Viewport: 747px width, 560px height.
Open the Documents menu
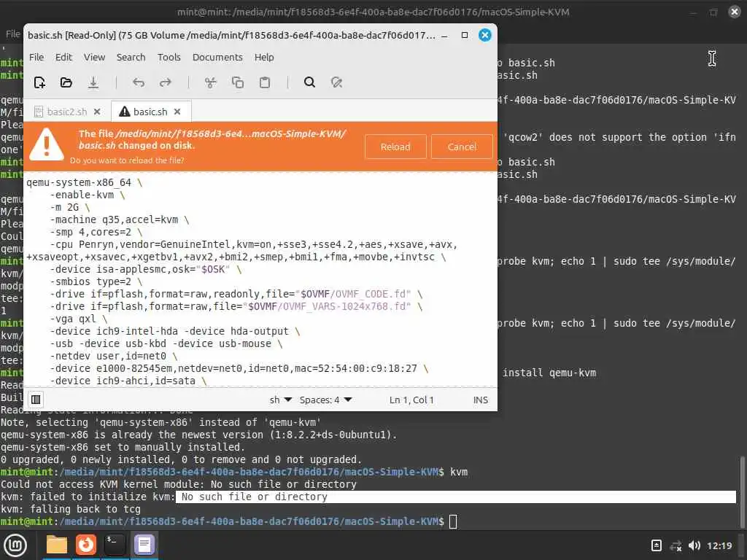(x=217, y=57)
